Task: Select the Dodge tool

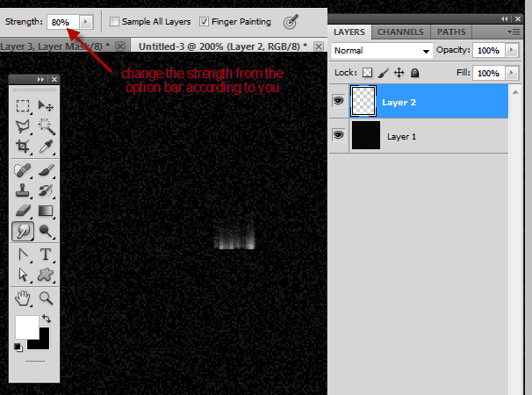Action: [46, 232]
